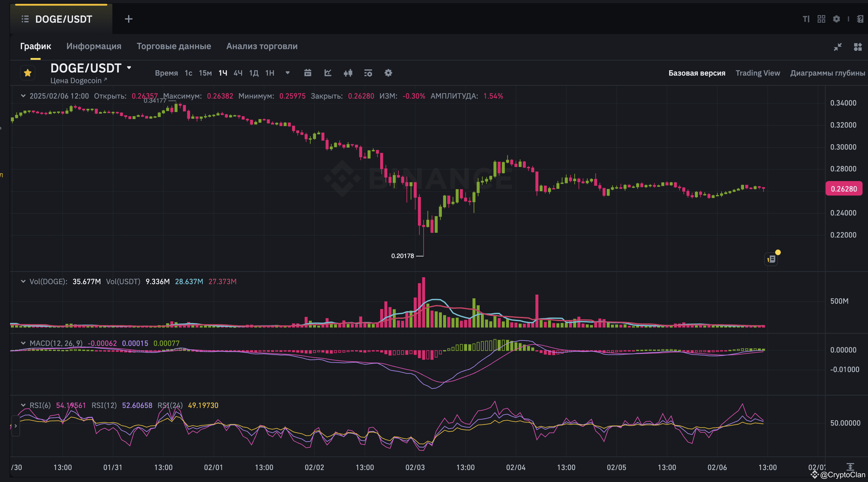Switch chart to Trading View mode
The height and width of the screenshot is (482, 868).
tap(758, 73)
